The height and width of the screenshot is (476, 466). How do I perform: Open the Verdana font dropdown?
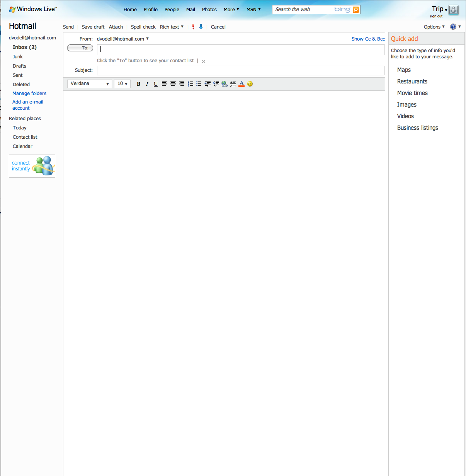(90, 84)
